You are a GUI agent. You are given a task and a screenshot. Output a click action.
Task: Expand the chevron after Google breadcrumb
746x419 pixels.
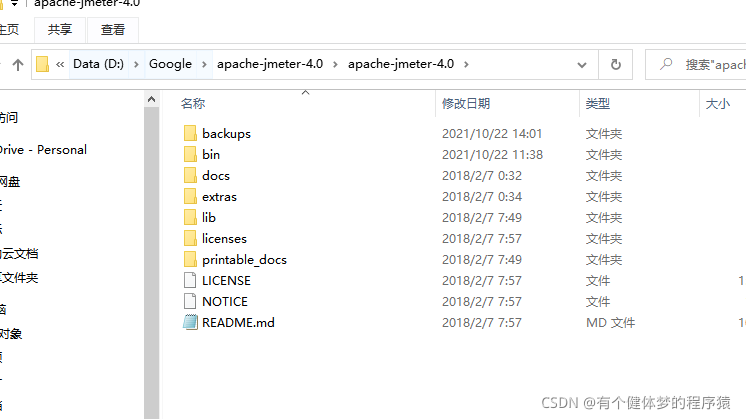[x=204, y=64]
